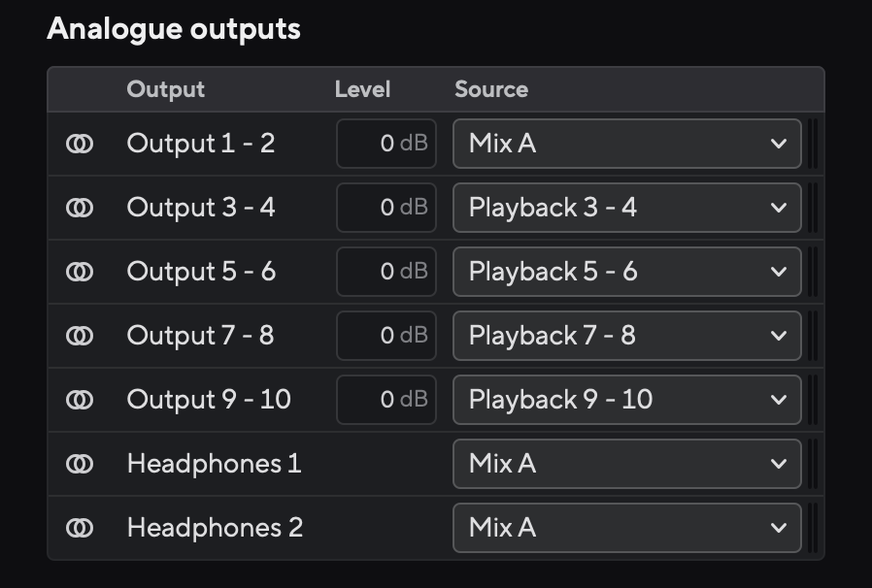
Task: Click the stereo pair icon for Output 1 - 2
Action: [x=79, y=144]
